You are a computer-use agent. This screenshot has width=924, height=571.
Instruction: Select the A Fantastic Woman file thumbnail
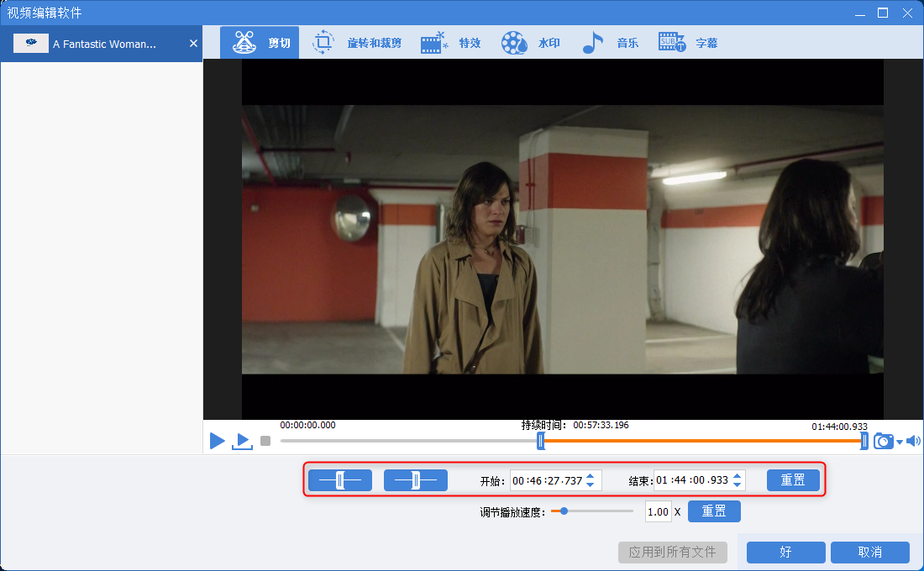[x=30, y=43]
